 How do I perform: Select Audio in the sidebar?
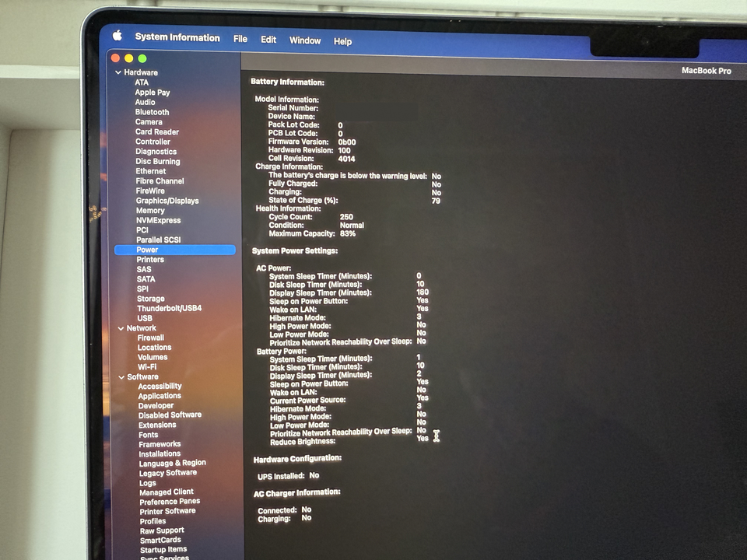(145, 102)
